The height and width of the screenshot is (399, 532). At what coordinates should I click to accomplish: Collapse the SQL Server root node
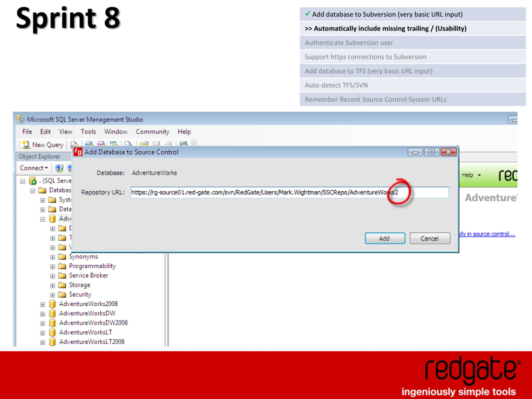point(23,181)
